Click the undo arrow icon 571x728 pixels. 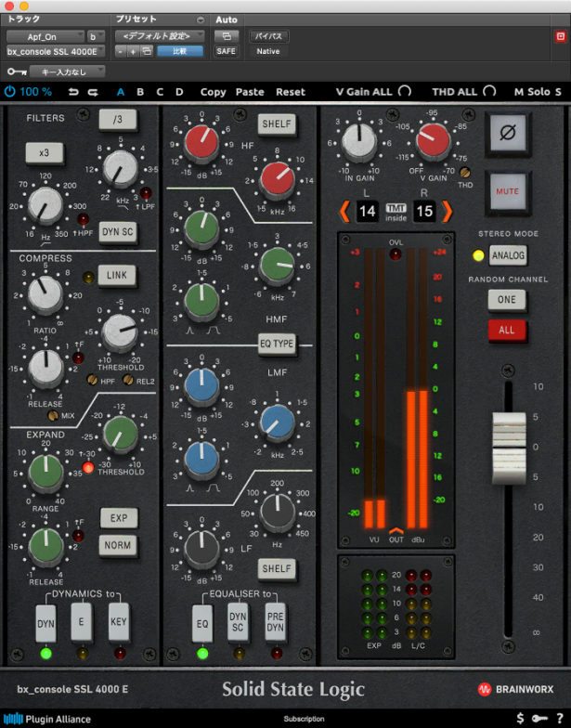(73, 92)
